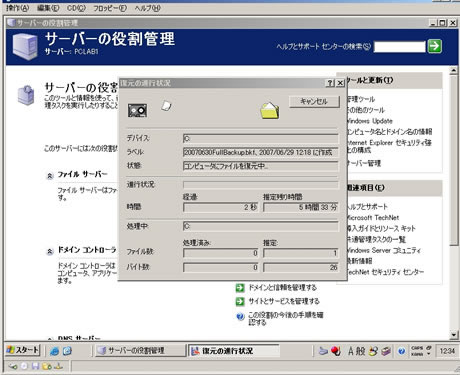The image size is (460, 375).
Task: Launch Internet Explorer from quick launch
Action: coord(54,351)
